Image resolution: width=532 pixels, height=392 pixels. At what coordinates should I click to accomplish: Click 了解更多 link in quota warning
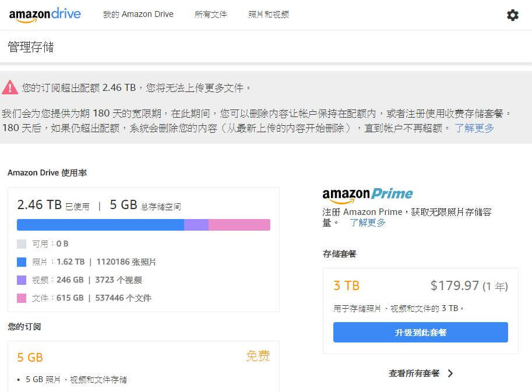coord(474,128)
